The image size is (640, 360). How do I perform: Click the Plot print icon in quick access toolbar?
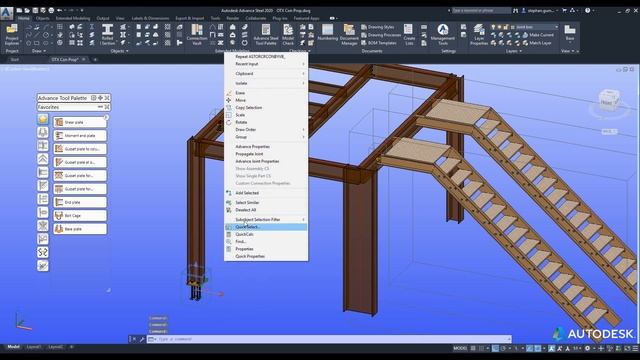pyautogui.click(x=51, y=10)
